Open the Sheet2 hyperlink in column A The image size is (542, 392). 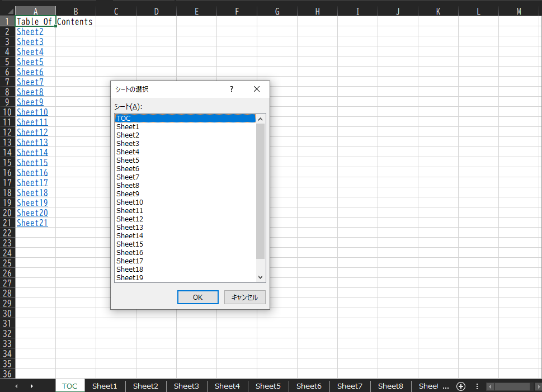click(x=30, y=32)
